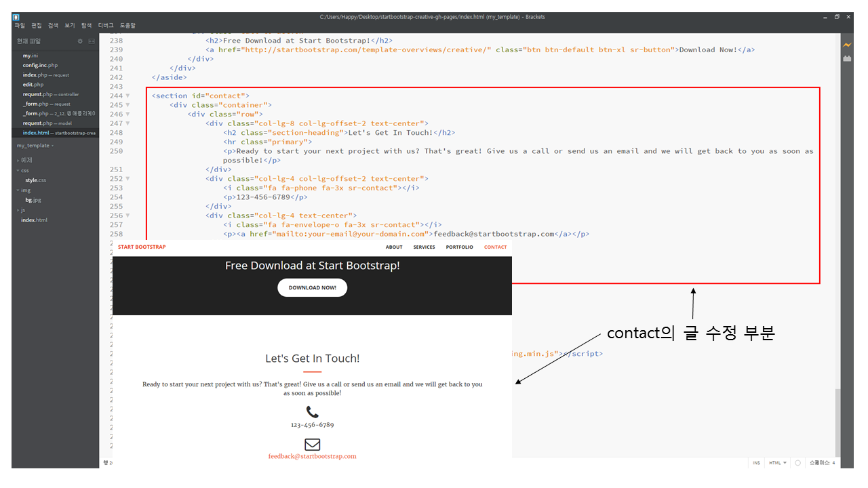Open the 편집 menu
This screenshot has height=488, width=868.
tap(37, 26)
